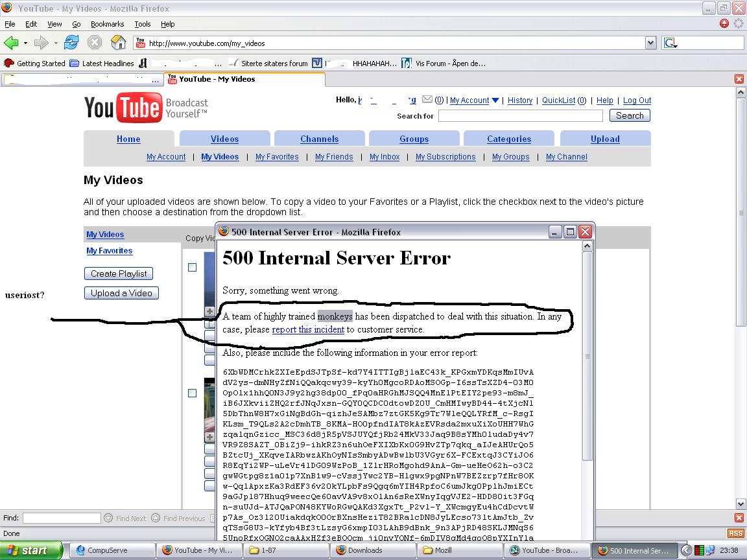747x560 pixels.
Task: Tick the checkbox next to the second video
Action: coord(193,393)
